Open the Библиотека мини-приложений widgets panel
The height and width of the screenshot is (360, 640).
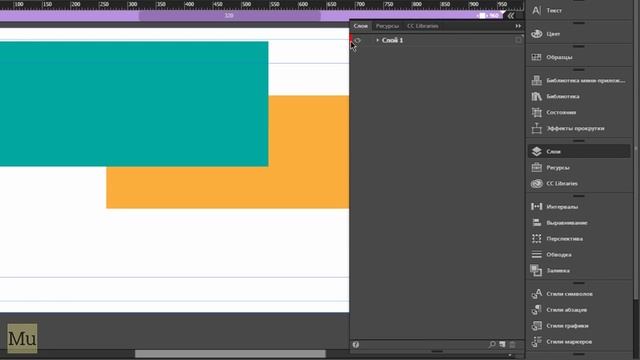point(579,80)
